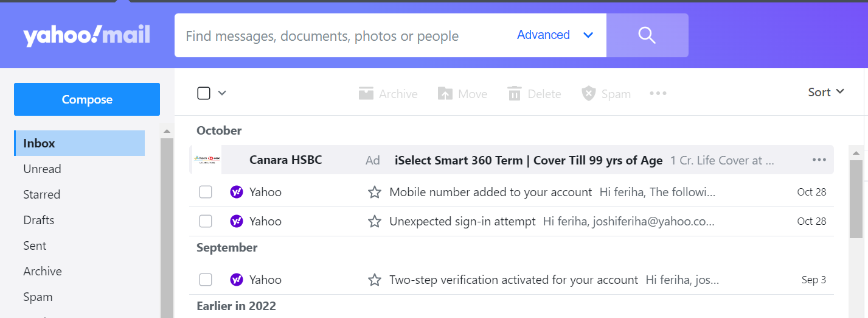Open the Archive folder in sidebar
The image size is (868, 318).
click(x=80, y=271)
